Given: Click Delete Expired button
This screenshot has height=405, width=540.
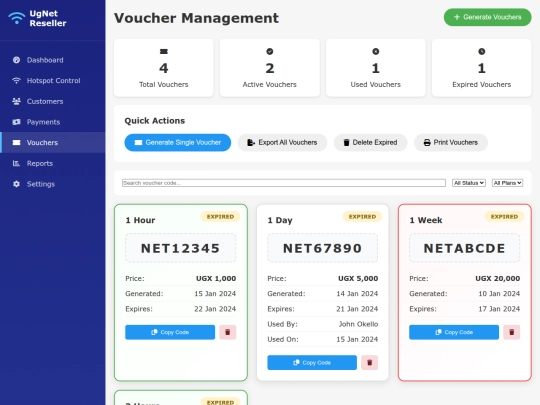Looking at the screenshot, I should coord(370,143).
